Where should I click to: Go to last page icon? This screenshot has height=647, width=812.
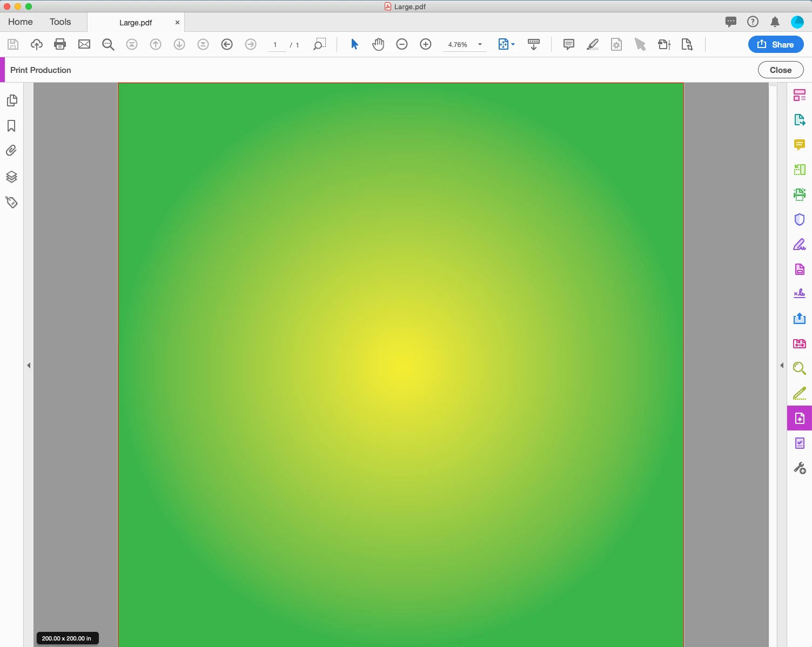(203, 44)
